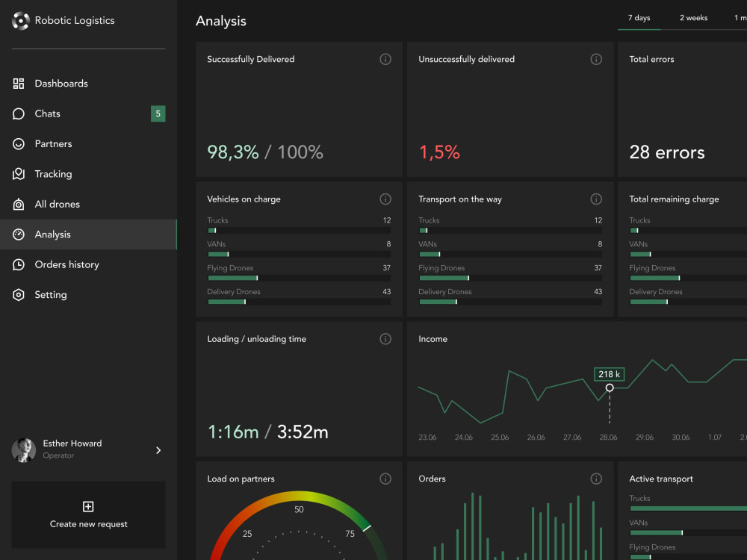Switch to 7 days tab

[639, 18]
